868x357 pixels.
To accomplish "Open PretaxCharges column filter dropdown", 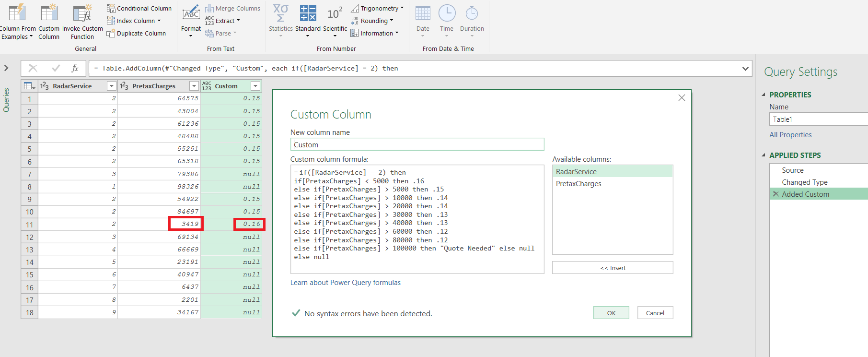I will (x=194, y=86).
